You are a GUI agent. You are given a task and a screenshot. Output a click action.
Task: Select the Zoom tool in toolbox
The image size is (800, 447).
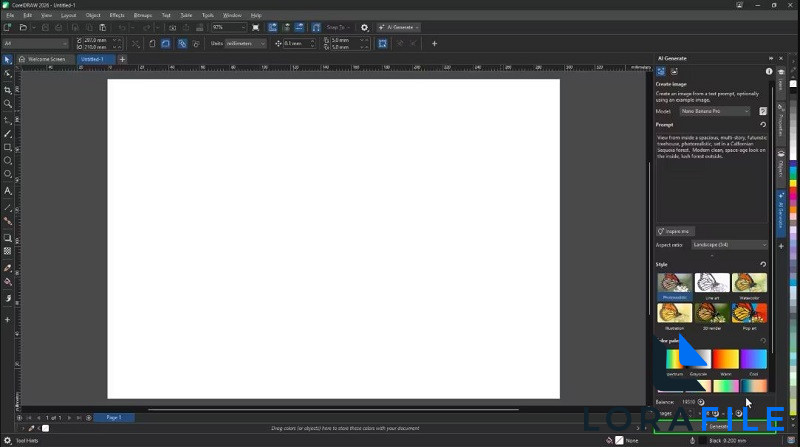[x=7, y=104]
